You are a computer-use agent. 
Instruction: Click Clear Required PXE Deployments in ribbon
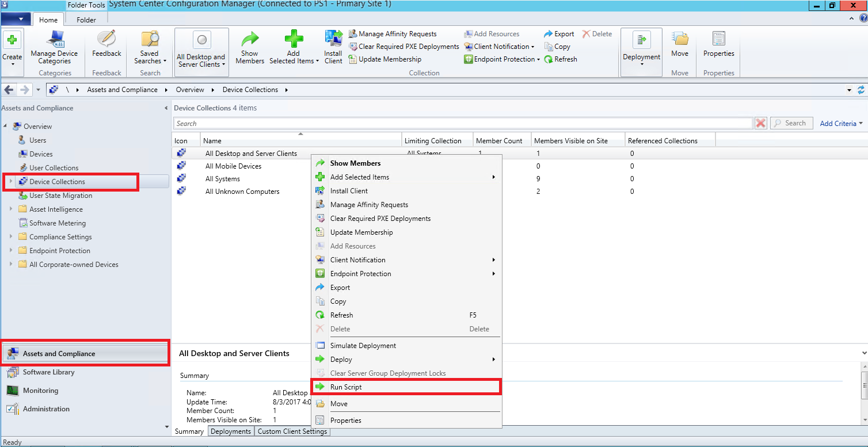pyautogui.click(x=403, y=47)
